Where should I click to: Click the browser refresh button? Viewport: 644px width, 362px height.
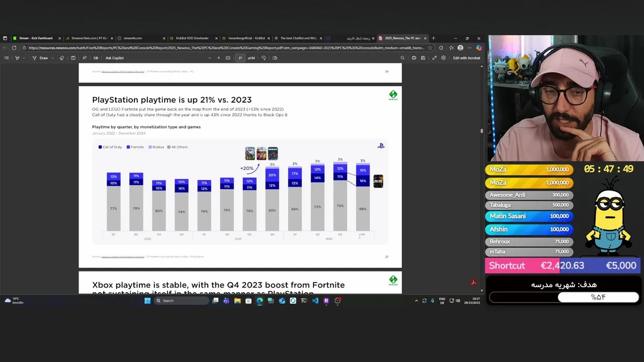[x=14, y=48]
